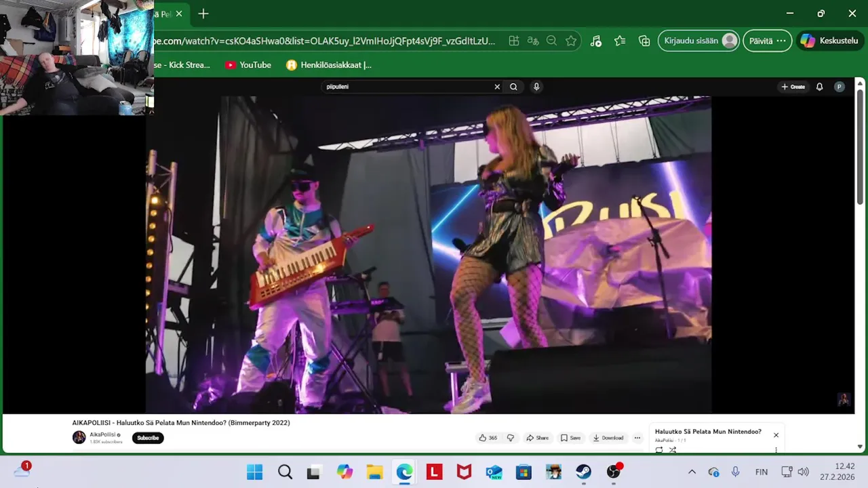Open the Kick Stream bookmark

(x=182, y=65)
